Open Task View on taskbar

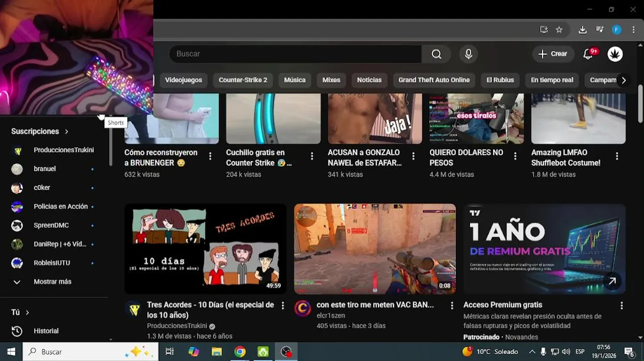170,352
